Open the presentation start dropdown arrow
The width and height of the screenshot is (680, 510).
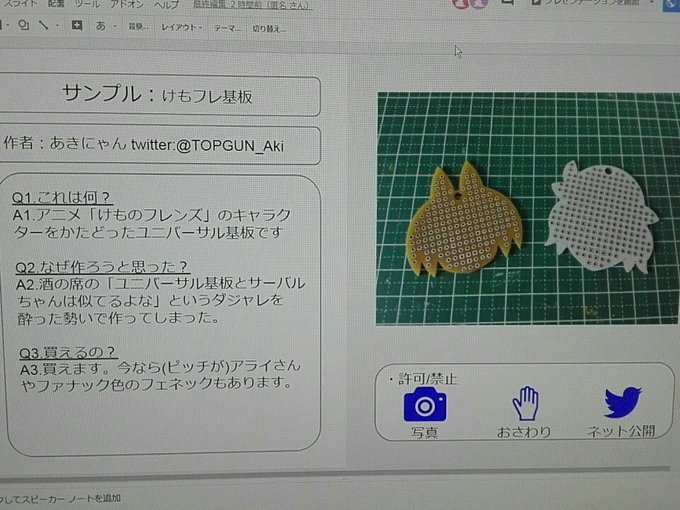[652, 3]
